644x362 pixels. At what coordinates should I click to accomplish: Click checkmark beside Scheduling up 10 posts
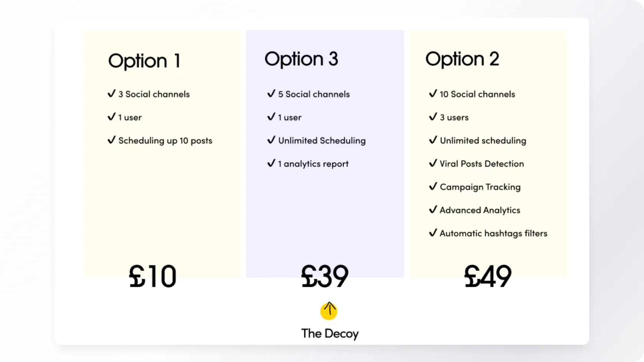tap(112, 140)
